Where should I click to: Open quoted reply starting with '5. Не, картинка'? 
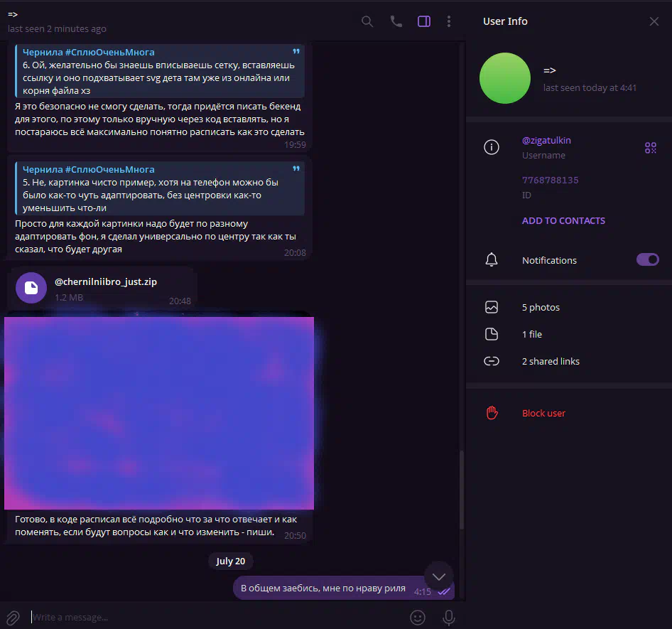click(160, 188)
